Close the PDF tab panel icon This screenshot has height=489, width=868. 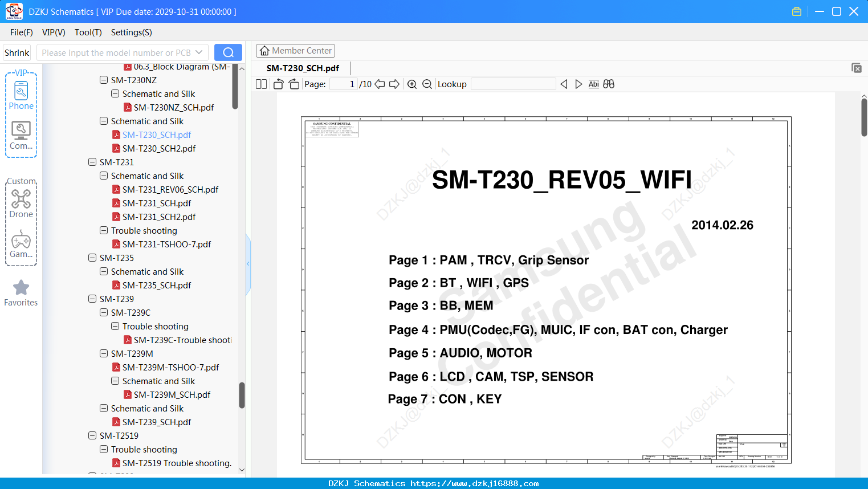point(857,68)
